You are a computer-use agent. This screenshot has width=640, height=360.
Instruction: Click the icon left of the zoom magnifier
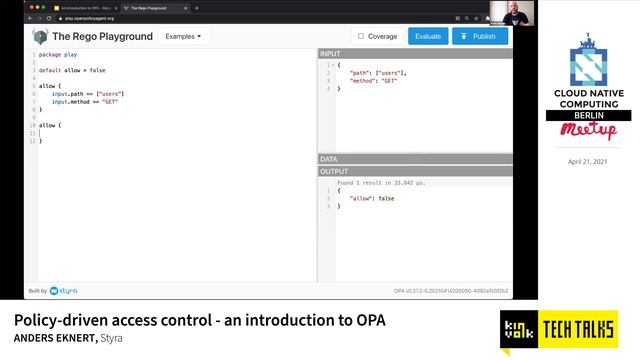[458, 18]
